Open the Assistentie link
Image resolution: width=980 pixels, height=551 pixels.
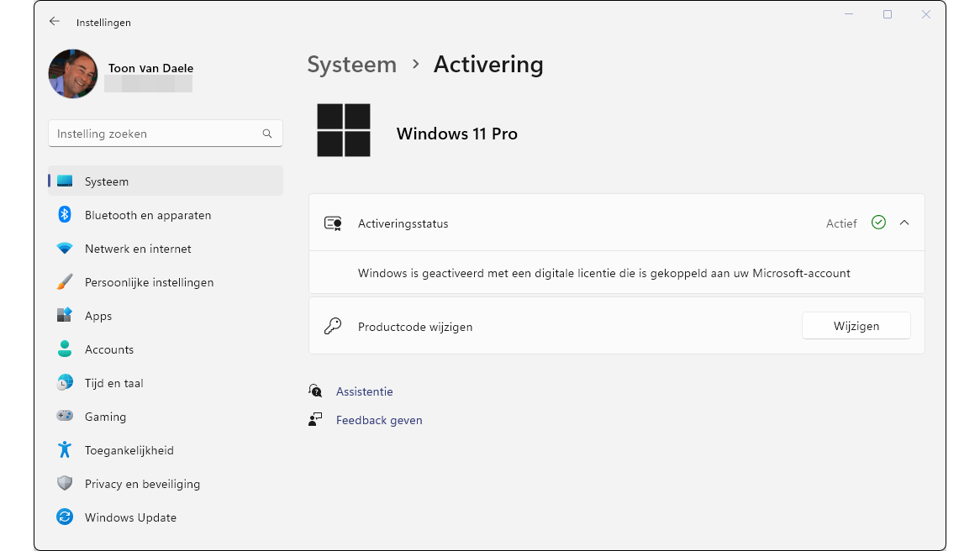364,391
